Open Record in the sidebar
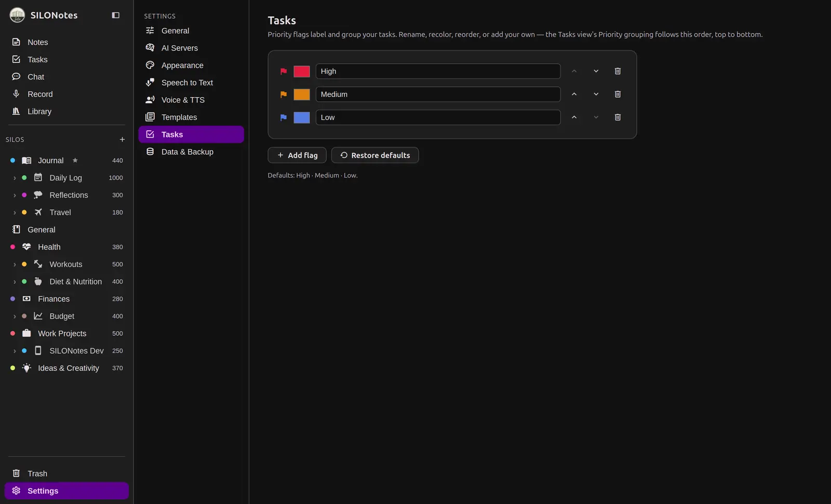The height and width of the screenshot is (504, 831). 66,94
